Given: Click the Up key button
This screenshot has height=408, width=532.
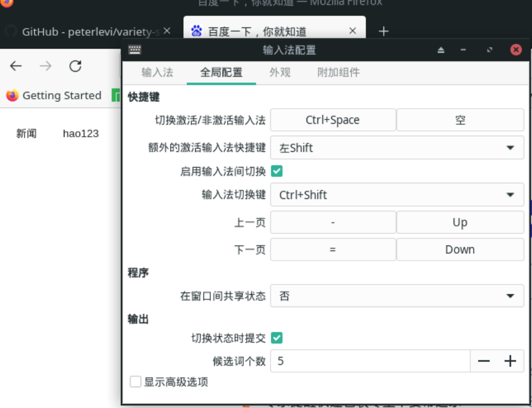Looking at the screenshot, I should pos(460,222).
